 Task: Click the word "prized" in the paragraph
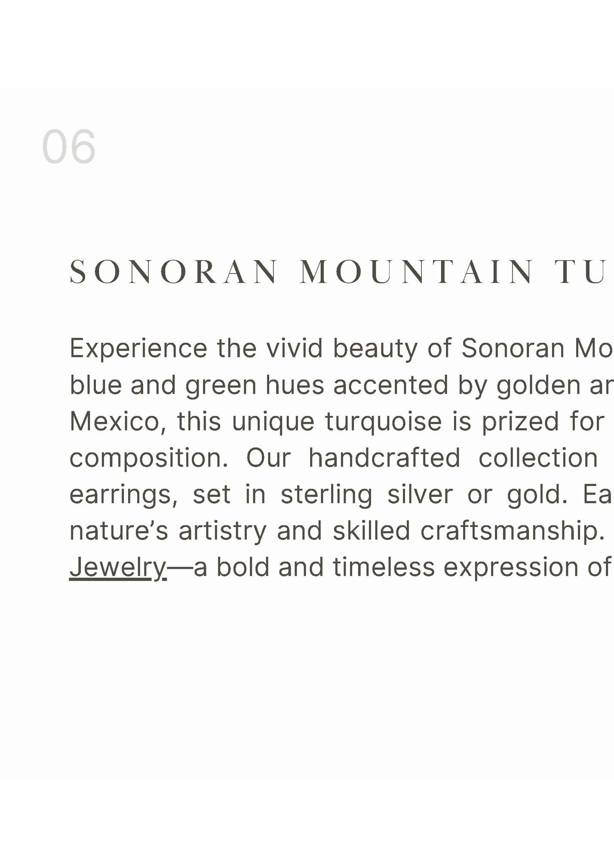tap(520, 422)
